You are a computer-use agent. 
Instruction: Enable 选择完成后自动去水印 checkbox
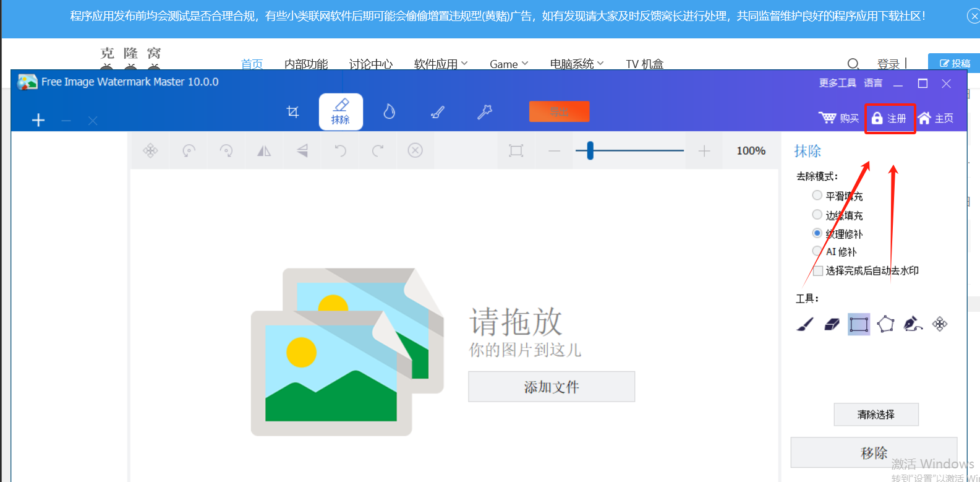click(x=818, y=270)
